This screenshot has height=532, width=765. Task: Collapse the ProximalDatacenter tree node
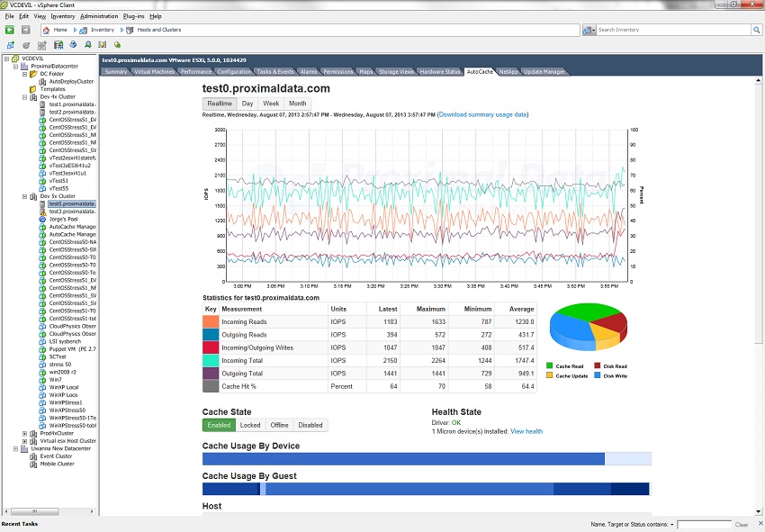tap(15, 67)
